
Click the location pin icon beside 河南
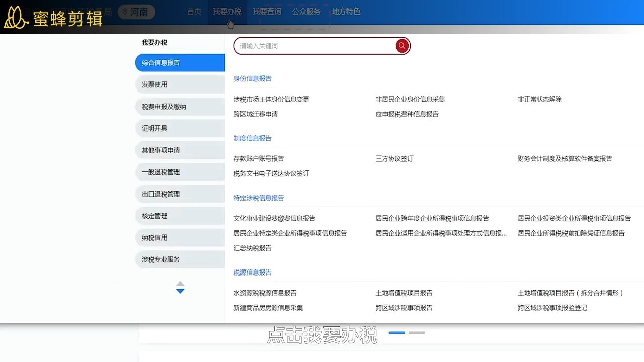click(x=125, y=12)
